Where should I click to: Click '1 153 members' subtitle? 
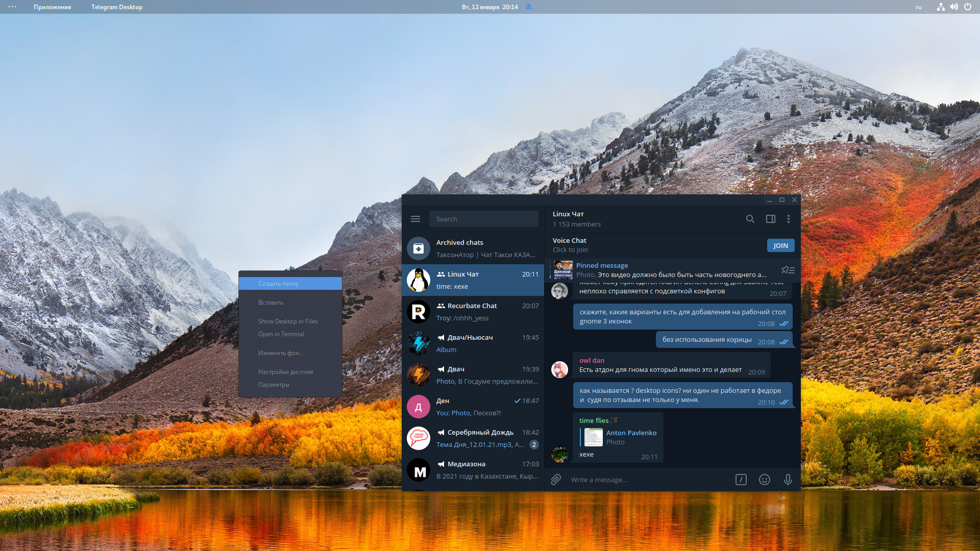[x=577, y=224]
